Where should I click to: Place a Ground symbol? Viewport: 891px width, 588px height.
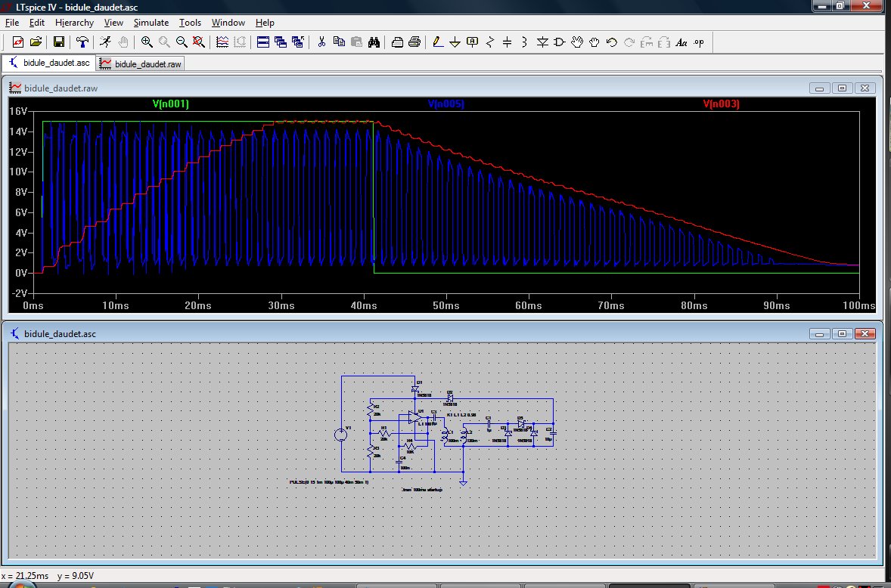click(x=455, y=42)
